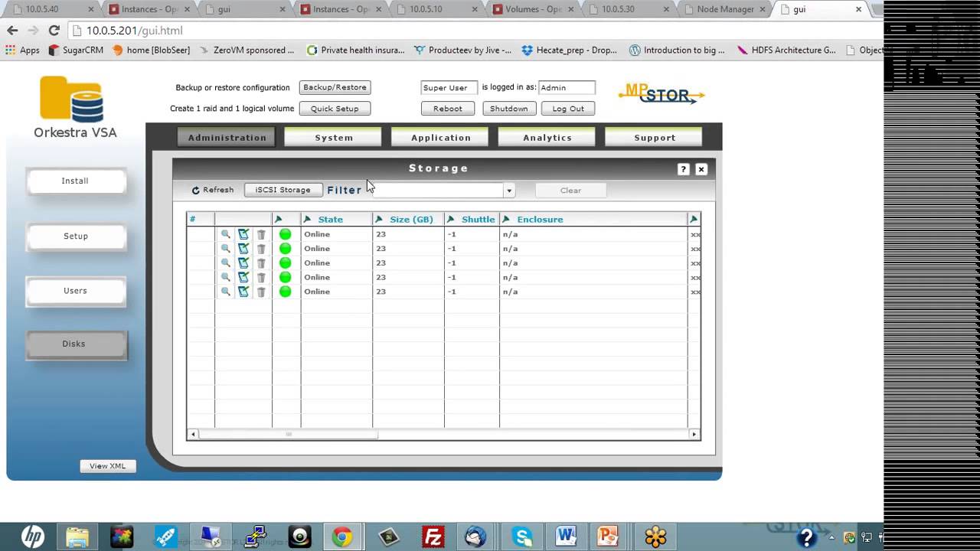The width and height of the screenshot is (980, 551).
Task: Click the browser address bar
Action: click(x=475, y=31)
